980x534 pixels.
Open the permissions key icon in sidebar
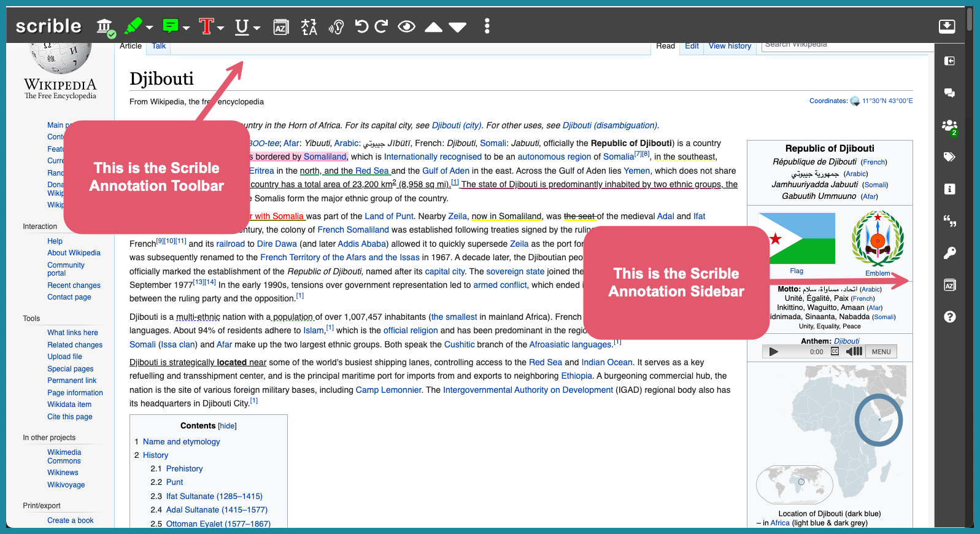pyautogui.click(x=949, y=253)
